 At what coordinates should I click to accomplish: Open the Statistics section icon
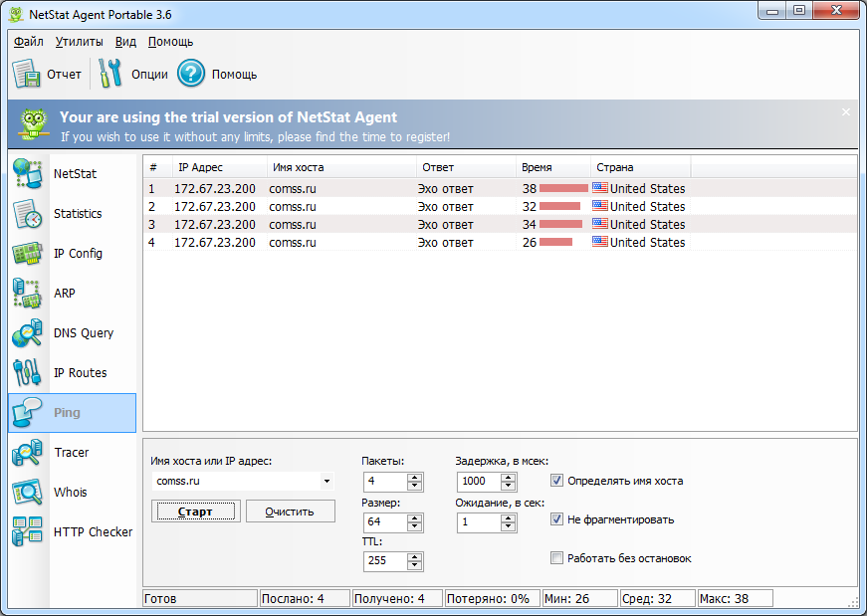coord(28,213)
